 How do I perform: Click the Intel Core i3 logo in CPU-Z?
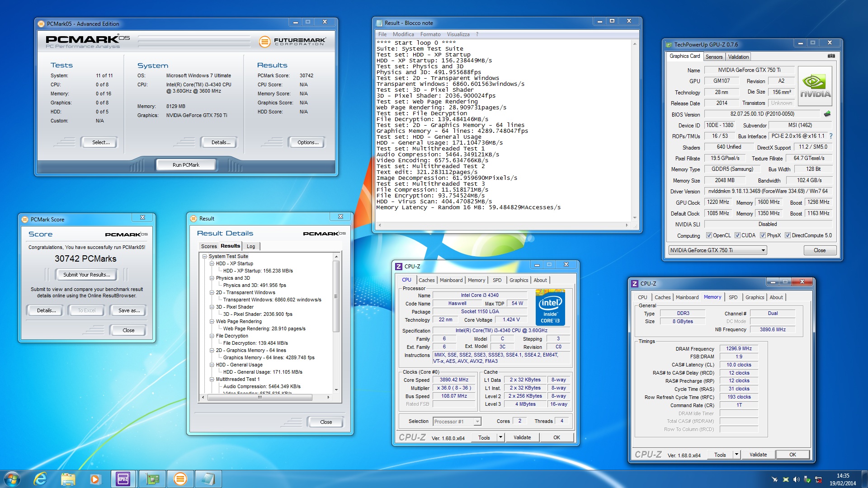point(550,307)
